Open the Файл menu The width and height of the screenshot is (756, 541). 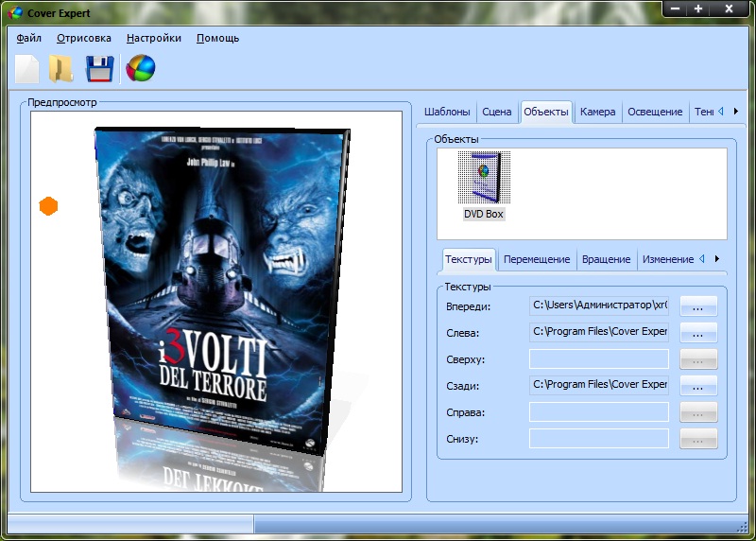[x=29, y=39]
